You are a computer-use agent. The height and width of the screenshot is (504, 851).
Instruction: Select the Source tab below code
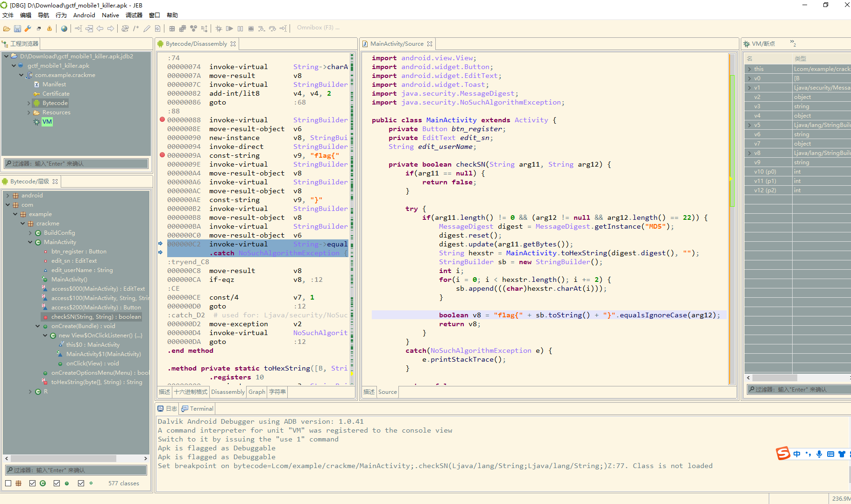(x=388, y=392)
